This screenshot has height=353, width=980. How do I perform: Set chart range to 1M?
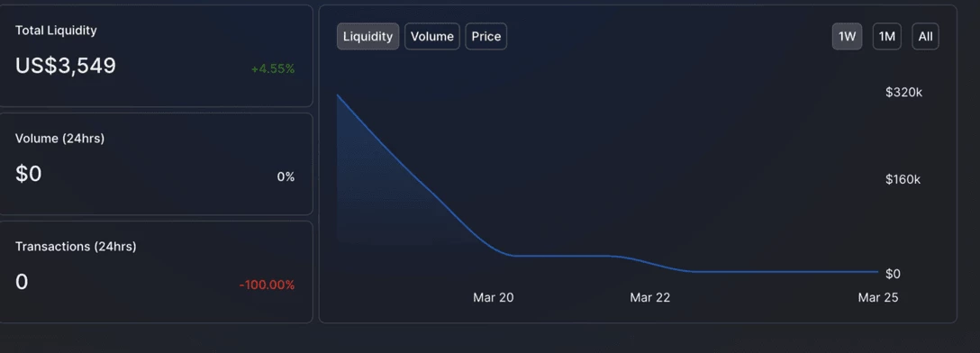pos(887,36)
